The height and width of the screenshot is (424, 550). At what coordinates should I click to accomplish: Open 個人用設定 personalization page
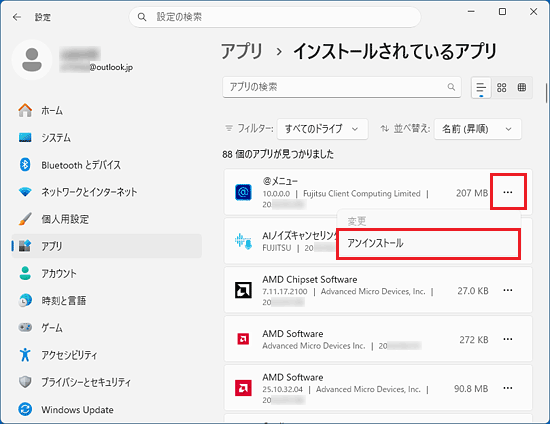click(107, 219)
